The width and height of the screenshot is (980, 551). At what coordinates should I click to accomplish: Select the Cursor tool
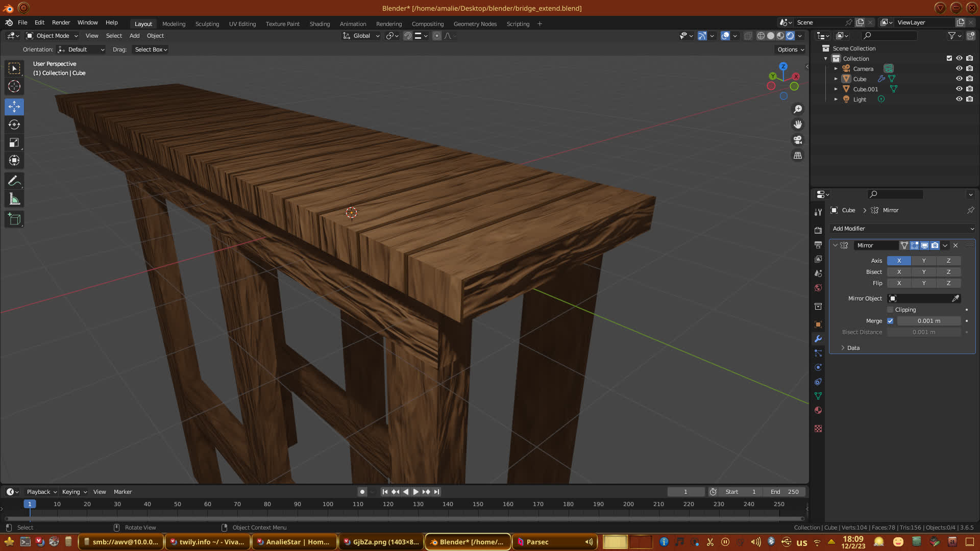pyautogui.click(x=14, y=87)
